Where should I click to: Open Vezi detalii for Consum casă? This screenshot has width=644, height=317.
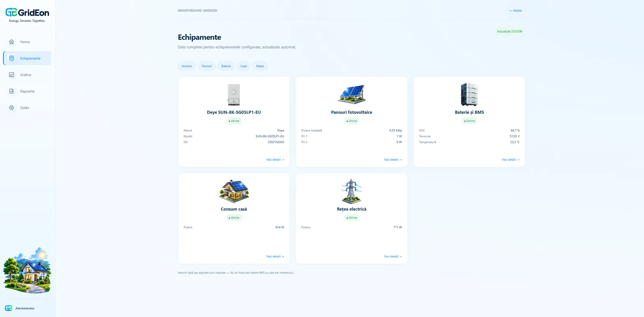point(275,256)
